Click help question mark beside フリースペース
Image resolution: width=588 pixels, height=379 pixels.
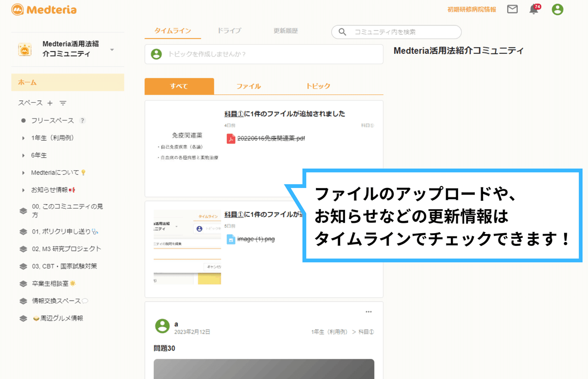[82, 120]
